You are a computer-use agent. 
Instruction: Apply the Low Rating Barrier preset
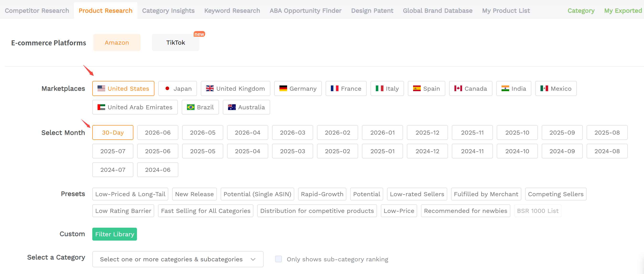pyautogui.click(x=123, y=211)
